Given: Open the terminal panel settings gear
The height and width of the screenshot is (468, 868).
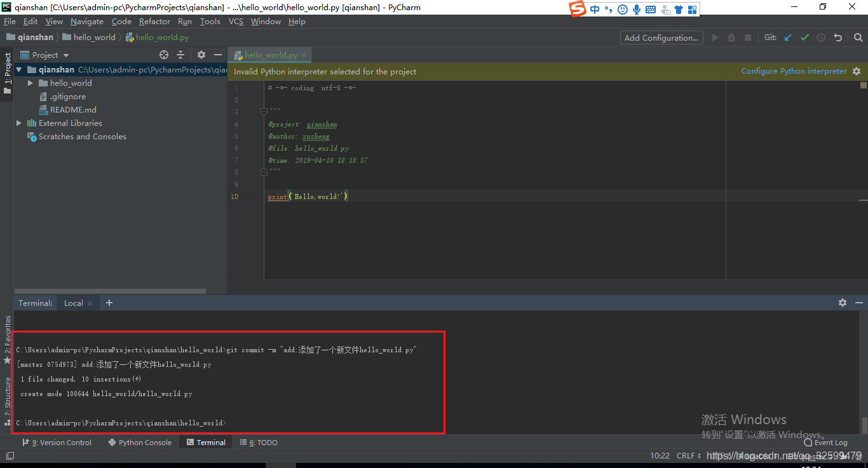Looking at the screenshot, I should [x=843, y=303].
